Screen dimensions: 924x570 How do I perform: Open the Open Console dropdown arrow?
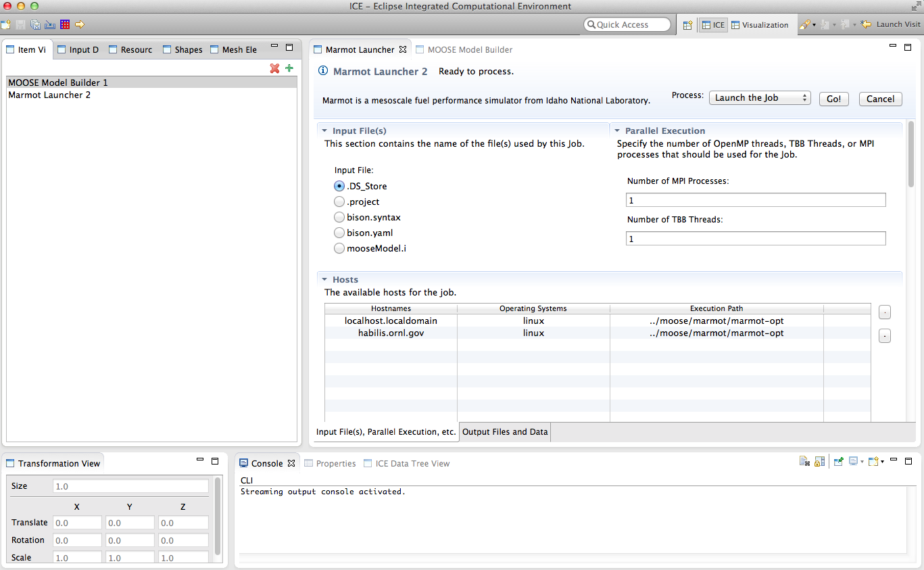883,462
